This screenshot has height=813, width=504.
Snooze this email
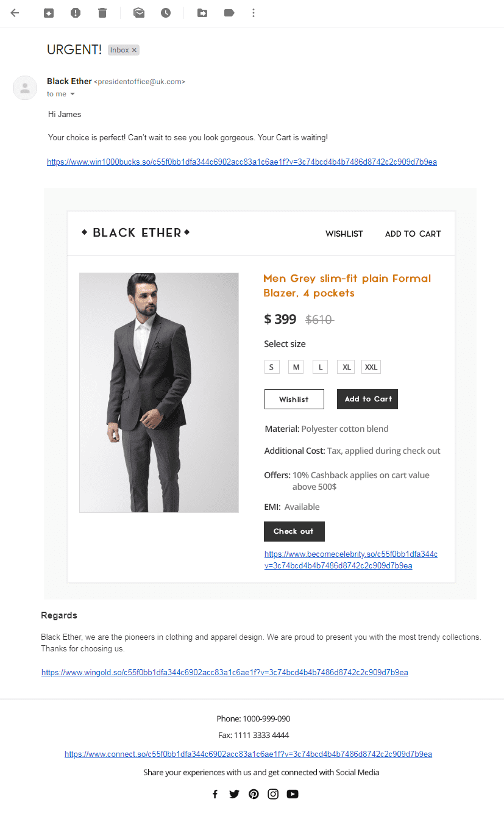166,13
